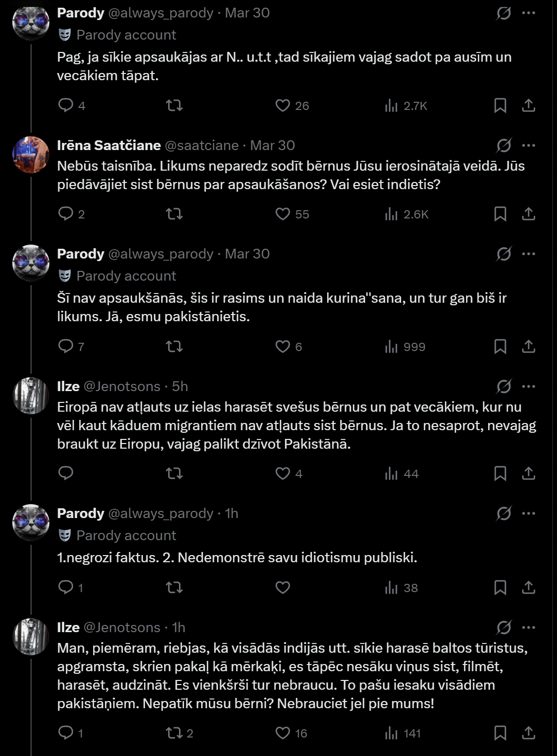This screenshot has height=756, width=557.
Task: Bookmark the first Parody tweet
Action: click(500, 106)
